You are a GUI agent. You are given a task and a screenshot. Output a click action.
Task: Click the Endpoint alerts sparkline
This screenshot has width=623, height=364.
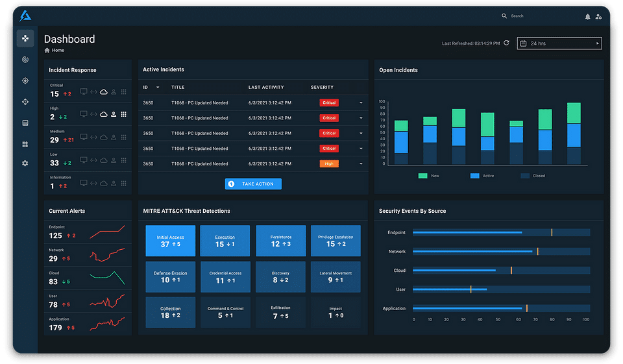pyautogui.click(x=107, y=232)
